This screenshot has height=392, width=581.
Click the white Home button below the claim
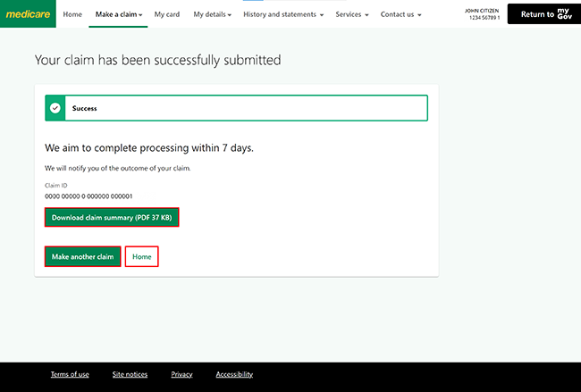tap(141, 256)
